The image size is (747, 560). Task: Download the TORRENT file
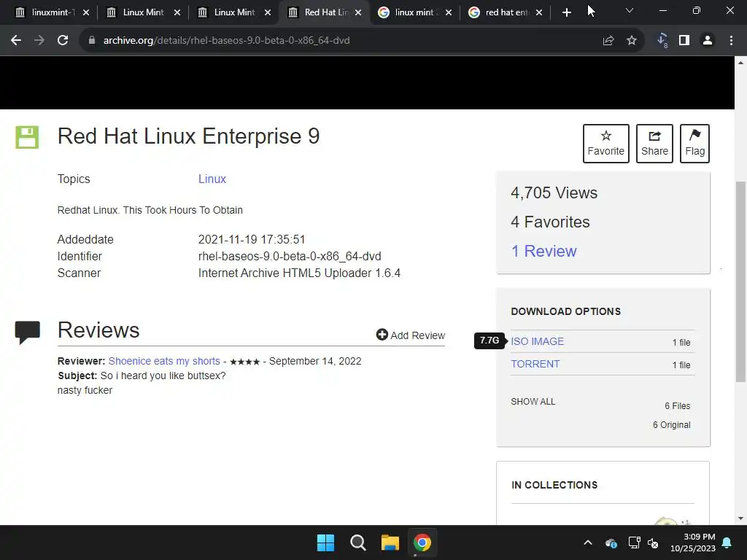tap(535, 364)
